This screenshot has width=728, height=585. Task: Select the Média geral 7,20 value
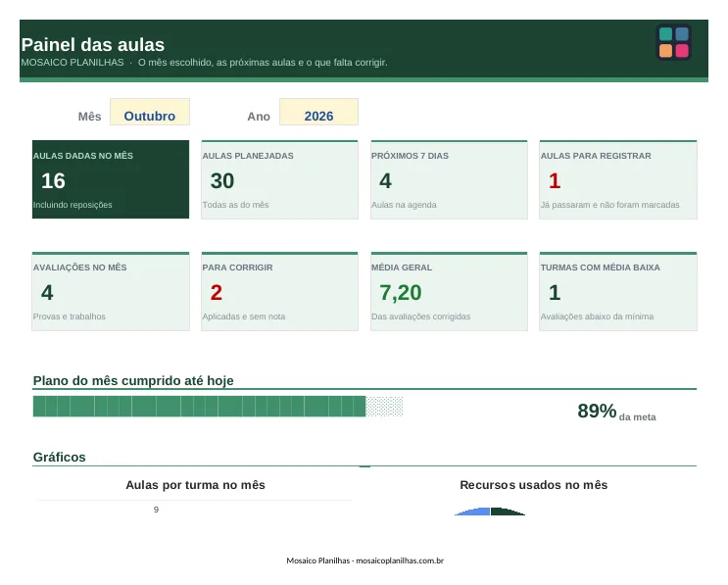400,293
